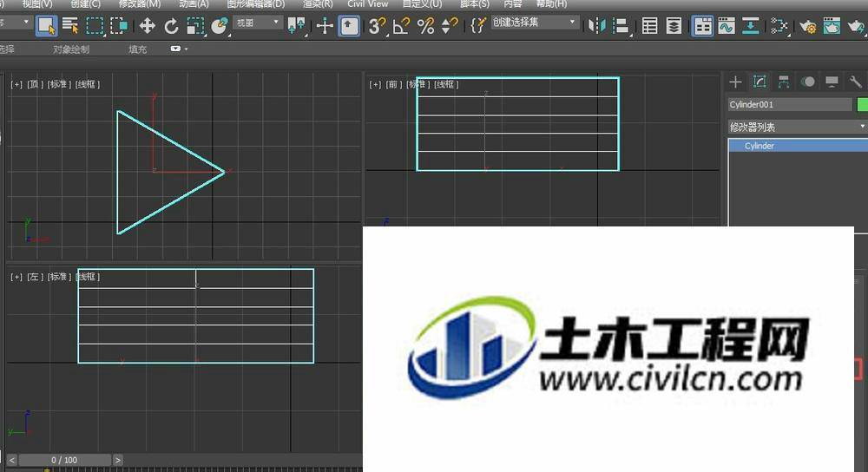Viewport: 868px width, 472px height.
Task: Open the Modifier List (修改器列表) dropdown
Action: [797, 128]
